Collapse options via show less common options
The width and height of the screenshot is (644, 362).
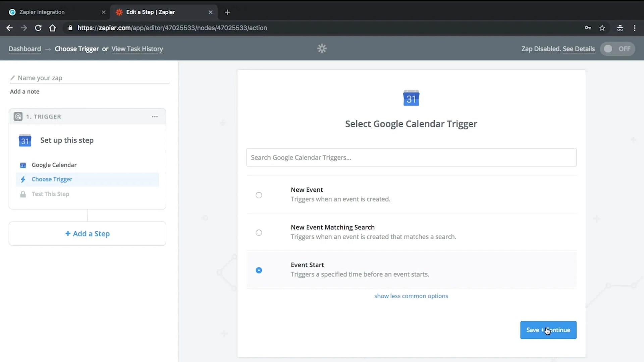[x=411, y=296]
